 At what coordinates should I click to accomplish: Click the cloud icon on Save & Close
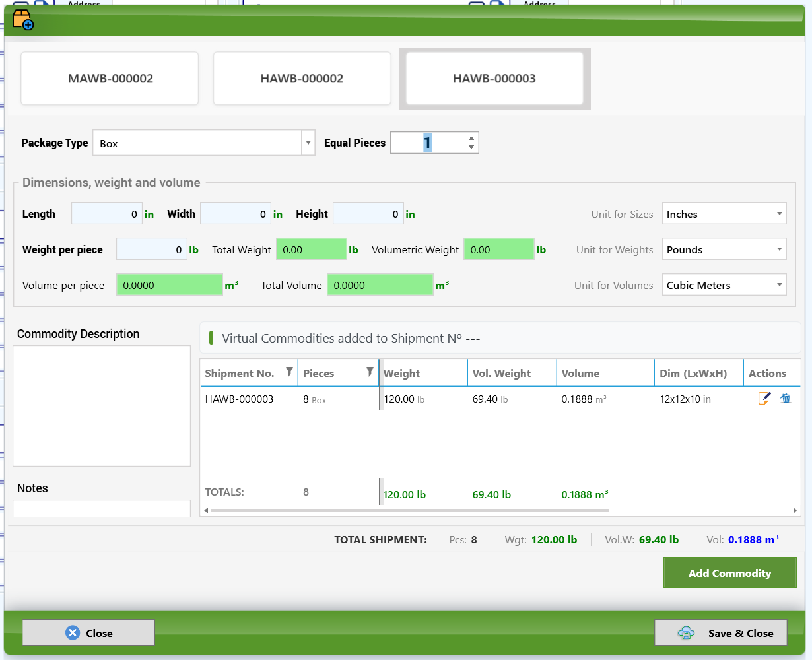[x=686, y=633]
